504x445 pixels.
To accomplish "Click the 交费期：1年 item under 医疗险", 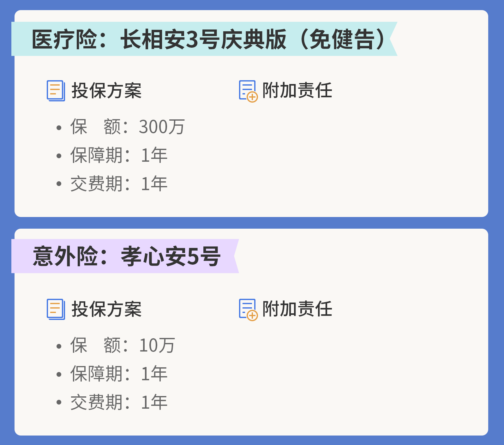I will click(119, 184).
